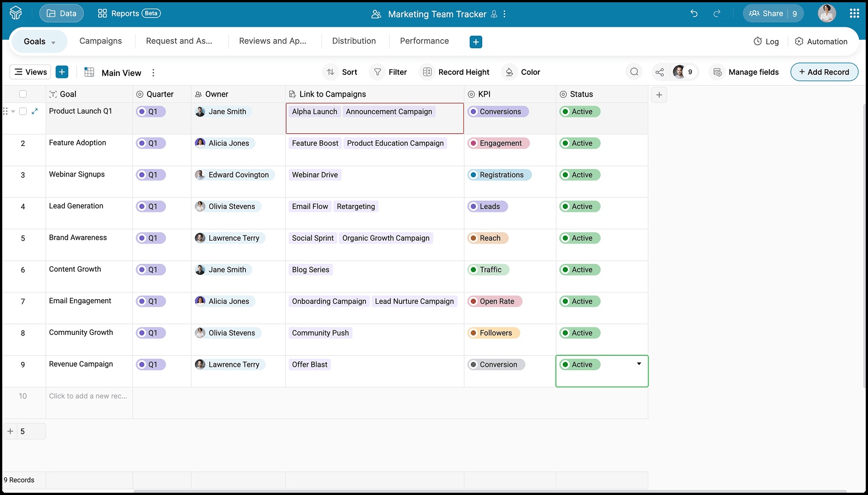868x495 pixels.
Task: Click the Organic Growth Campaign tag
Action: pyautogui.click(x=386, y=238)
